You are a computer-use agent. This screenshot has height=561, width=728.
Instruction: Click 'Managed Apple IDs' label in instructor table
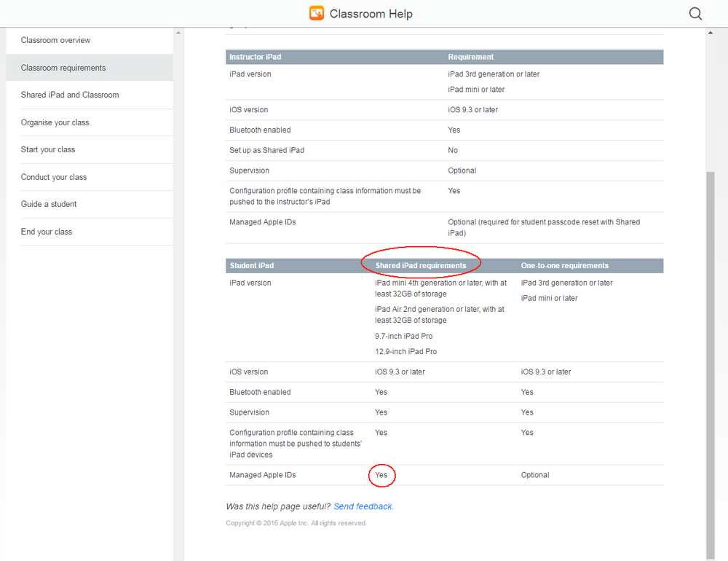click(262, 222)
